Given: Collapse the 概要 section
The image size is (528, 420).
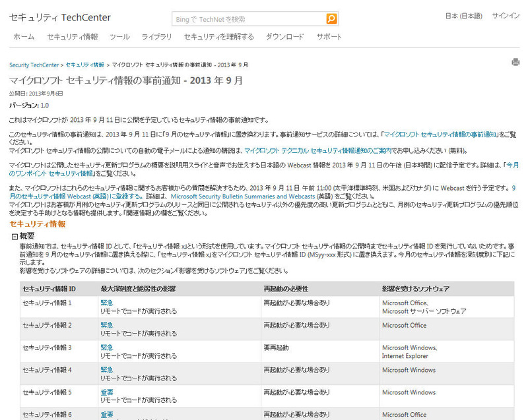Looking at the screenshot, I should coord(15,236).
